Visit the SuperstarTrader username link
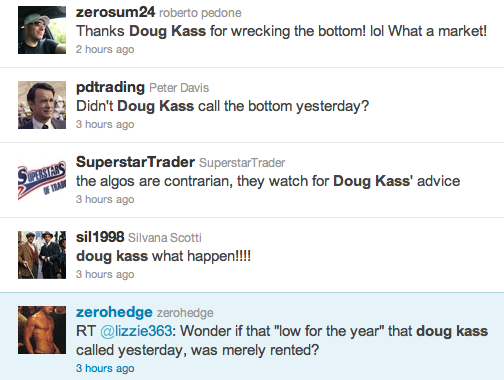This screenshot has width=504, height=380. (x=135, y=162)
